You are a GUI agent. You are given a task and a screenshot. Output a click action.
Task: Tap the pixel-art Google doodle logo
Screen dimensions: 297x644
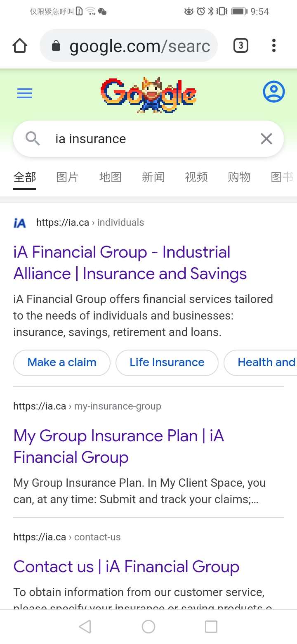[148, 95]
